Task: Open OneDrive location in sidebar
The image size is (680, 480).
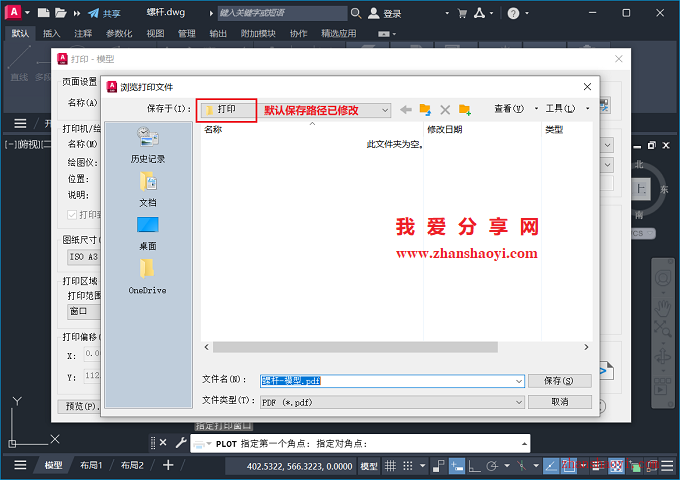Action: [x=148, y=275]
